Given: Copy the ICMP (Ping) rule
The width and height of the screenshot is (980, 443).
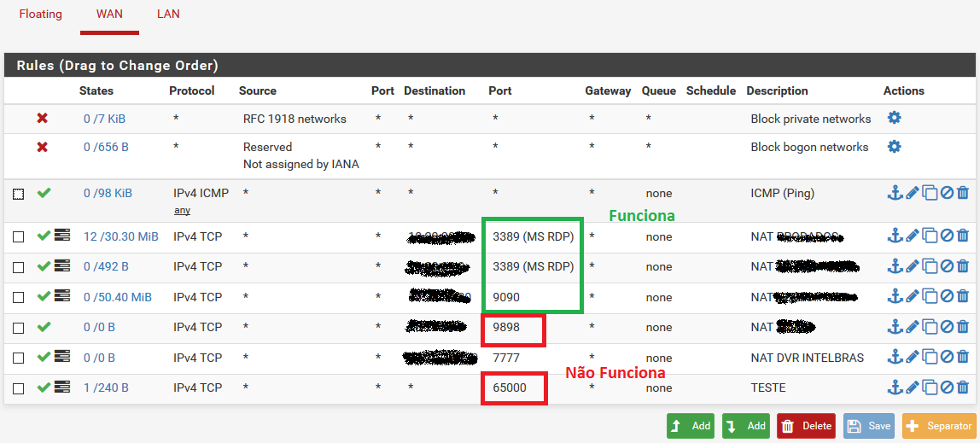Looking at the screenshot, I should click(x=929, y=193).
